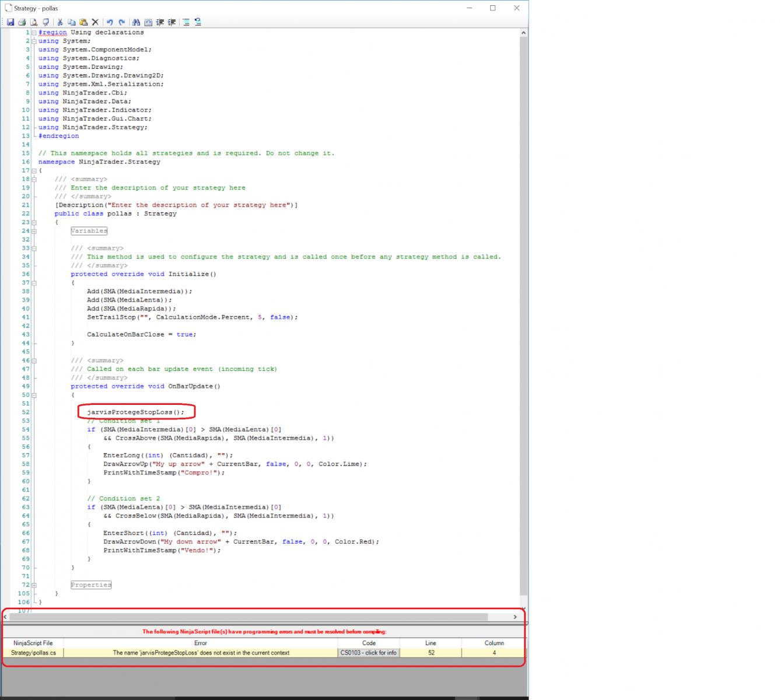This screenshot has height=700, width=780.
Task: Redo the last undone edit
Action: click(121, 22)
